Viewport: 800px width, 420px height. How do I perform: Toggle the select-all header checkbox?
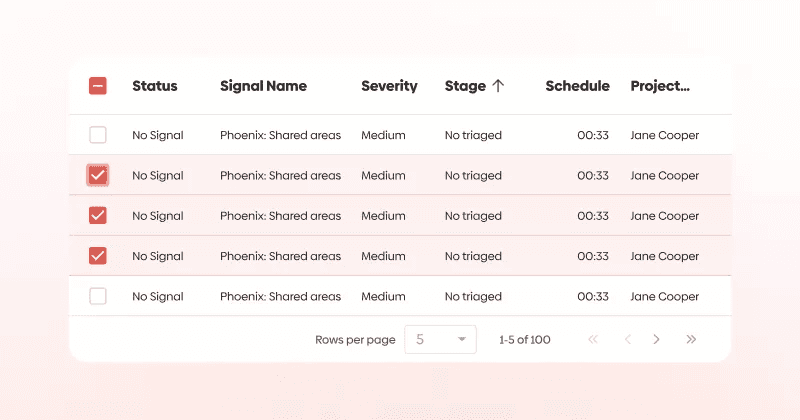(x=98, y=86)
